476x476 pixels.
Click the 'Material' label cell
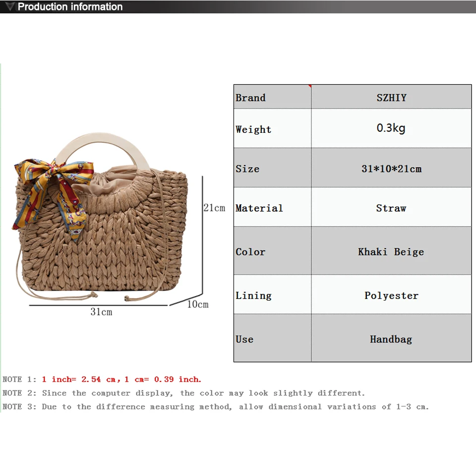pyautogui.click(x=272, y=207)
